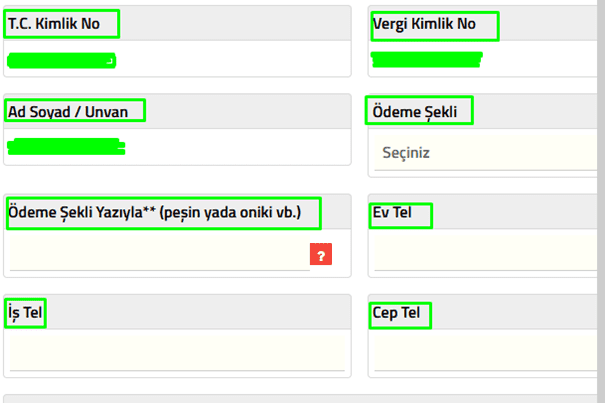Click the Ödeme Şekli label

(420, 112)
